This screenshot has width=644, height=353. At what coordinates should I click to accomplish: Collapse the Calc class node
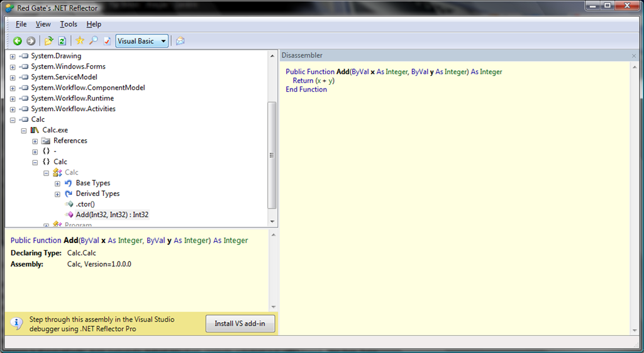pyautogui.click(x=46, y=173)
